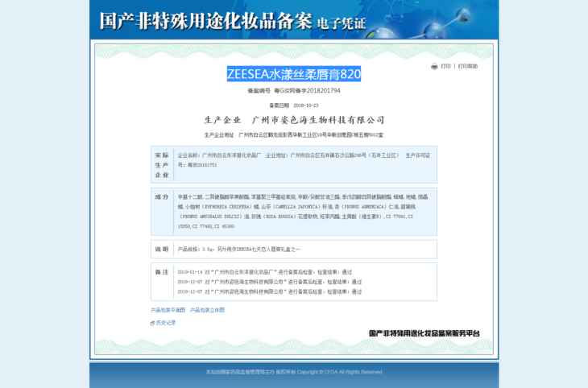Click the 生产企业地址 address line
The width and height of the screenshot is (588, 388).
pyautogui.click(x=293, y=134)
